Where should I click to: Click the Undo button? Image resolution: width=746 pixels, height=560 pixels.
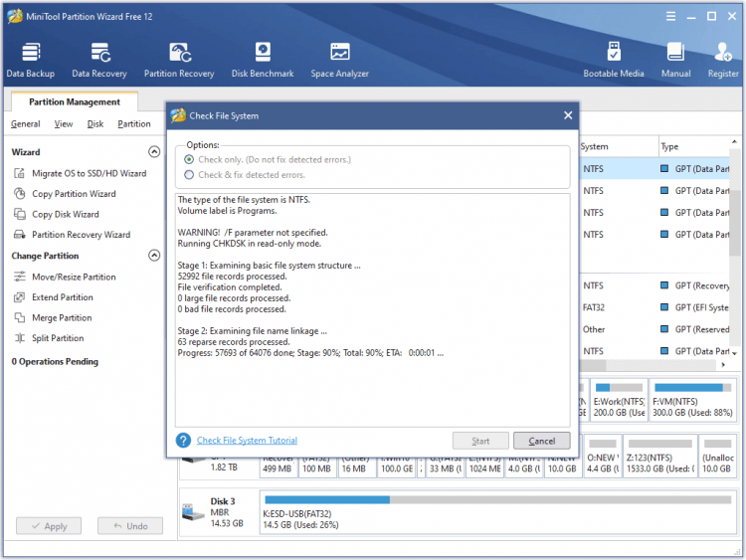click(130, 526)
